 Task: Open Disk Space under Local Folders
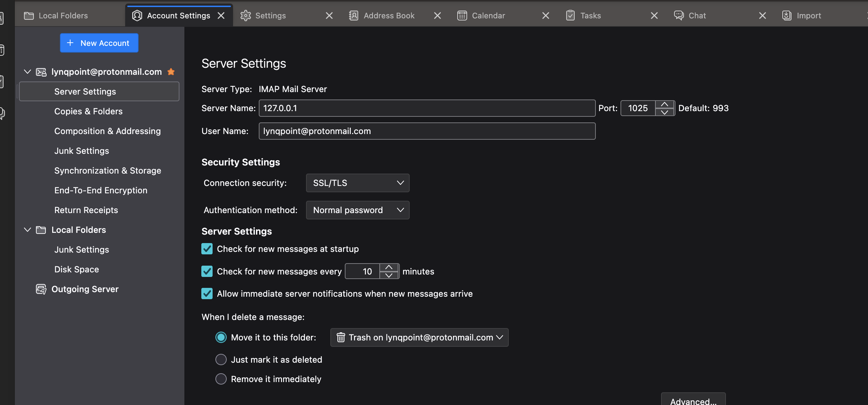(x=99, y=269)
